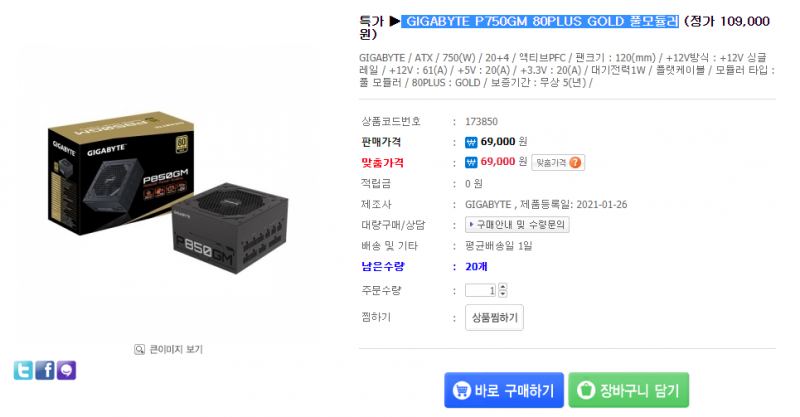Screen dimensions: 800x417
Task: Click the blue won icon next to 판매가격
Action: [x=471, y=142]
